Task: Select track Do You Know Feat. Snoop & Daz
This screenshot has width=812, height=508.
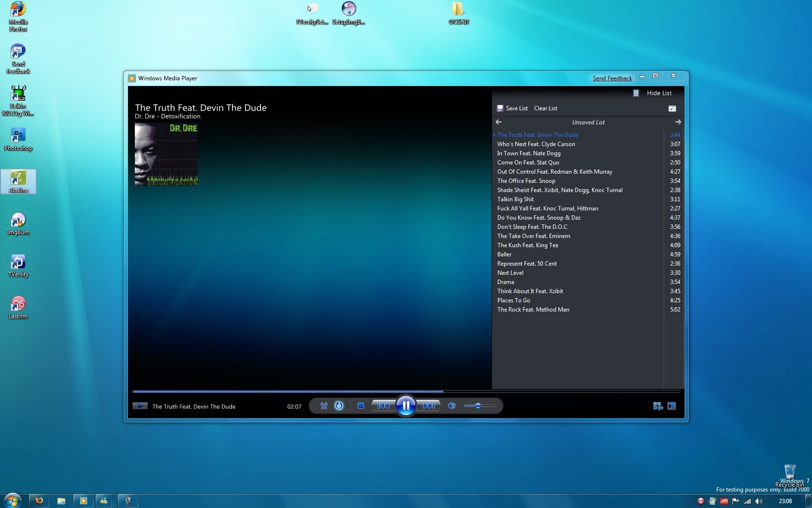Action: click(x=588, y=218)
